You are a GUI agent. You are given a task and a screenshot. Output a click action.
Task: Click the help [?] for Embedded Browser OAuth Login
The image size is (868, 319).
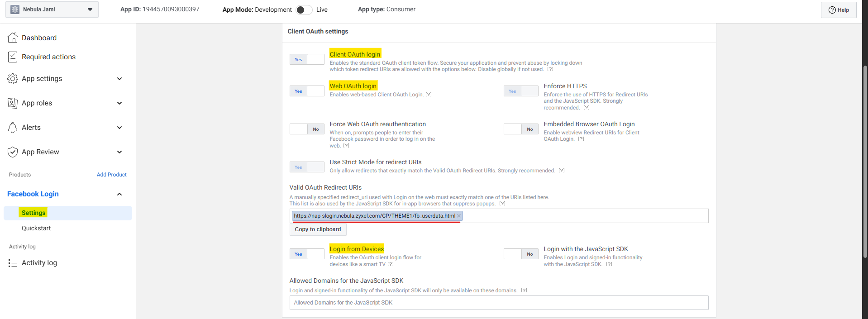[581, 139]
